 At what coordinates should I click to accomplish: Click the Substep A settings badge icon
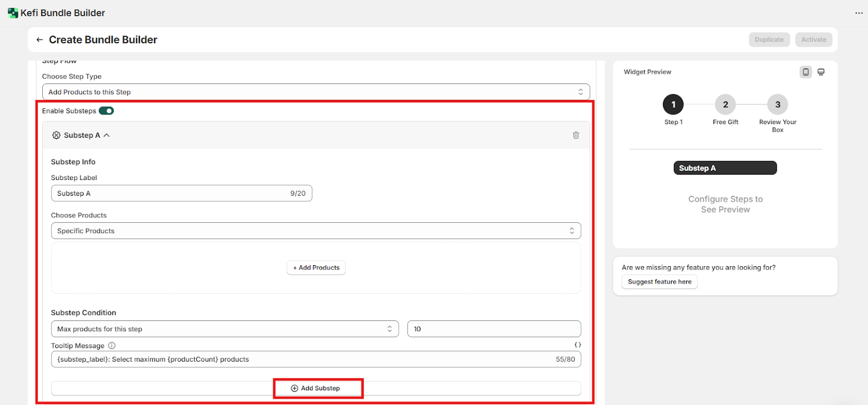56,135
